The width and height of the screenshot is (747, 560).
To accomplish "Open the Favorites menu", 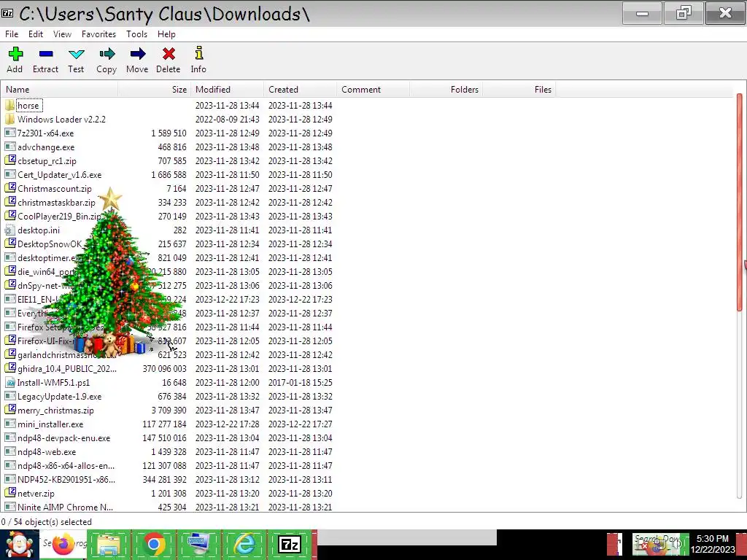I will tap(98, 34).
